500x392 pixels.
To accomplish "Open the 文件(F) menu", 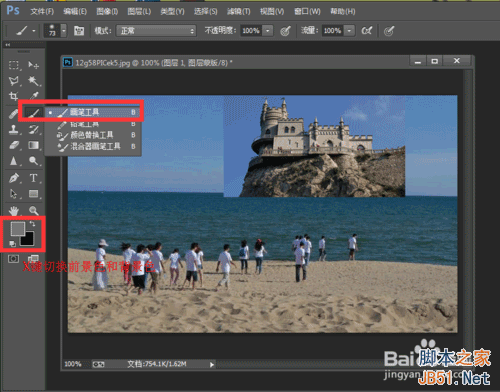I will coord(42,12).
